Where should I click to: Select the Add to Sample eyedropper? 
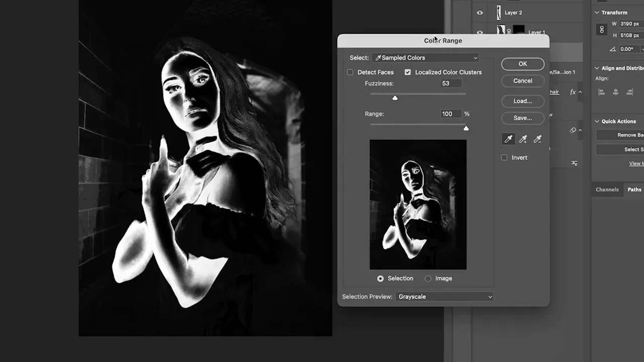pos(523,139)
